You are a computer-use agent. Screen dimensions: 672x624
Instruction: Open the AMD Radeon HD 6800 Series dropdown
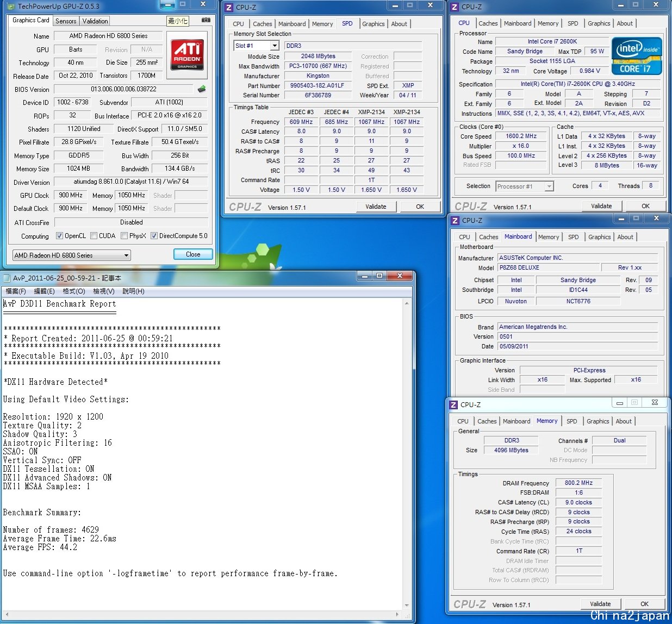(x=72, y=255)
